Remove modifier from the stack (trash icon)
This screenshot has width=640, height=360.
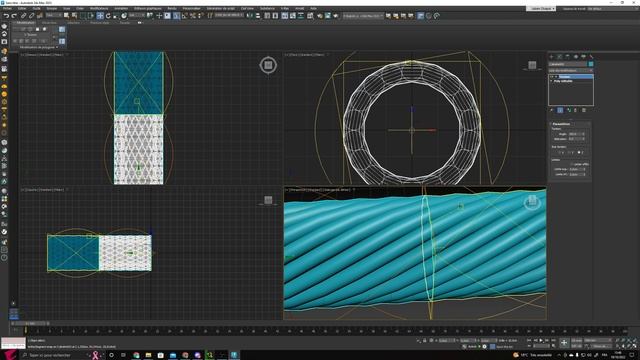pos(576,110)
